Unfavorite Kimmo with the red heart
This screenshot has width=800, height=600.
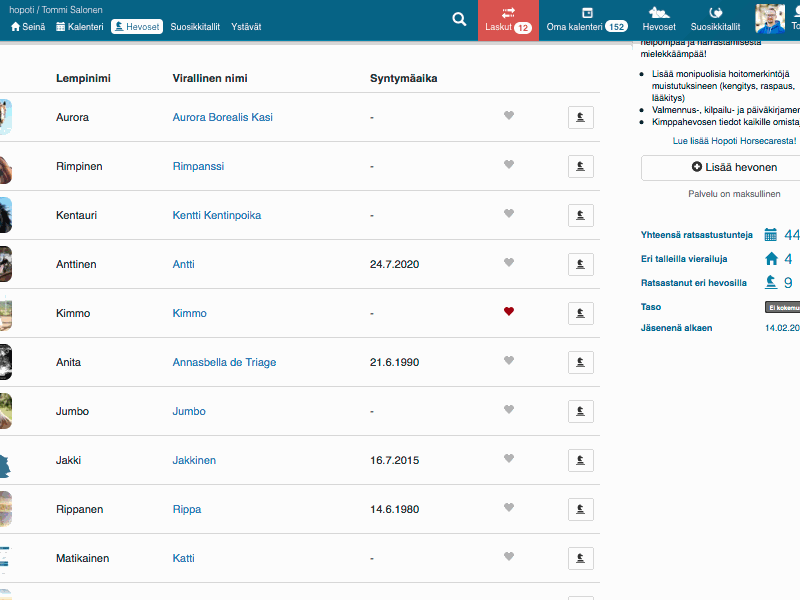pyautogui.click(x=508, y=313)
